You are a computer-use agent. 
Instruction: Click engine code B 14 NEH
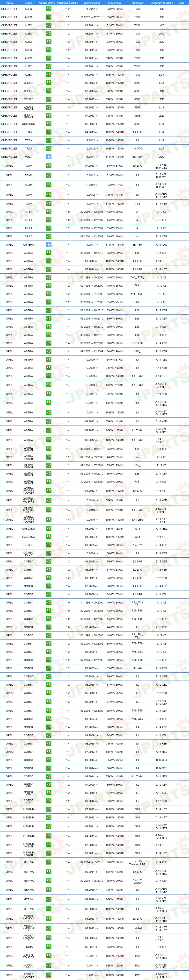coord(161,204)
